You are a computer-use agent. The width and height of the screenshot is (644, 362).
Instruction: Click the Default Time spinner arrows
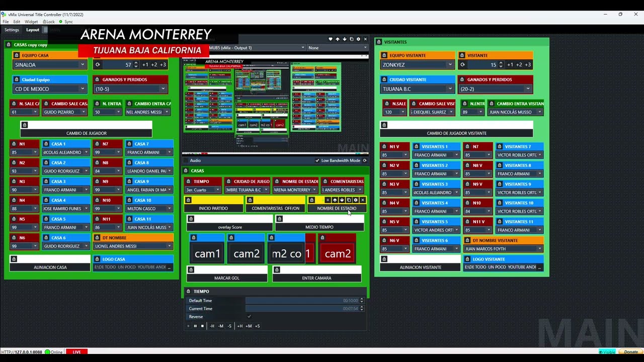coord(361,301)
